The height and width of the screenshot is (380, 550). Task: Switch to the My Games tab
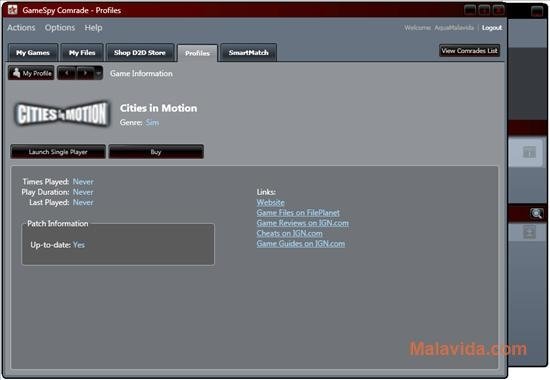[x=33, y=53]
